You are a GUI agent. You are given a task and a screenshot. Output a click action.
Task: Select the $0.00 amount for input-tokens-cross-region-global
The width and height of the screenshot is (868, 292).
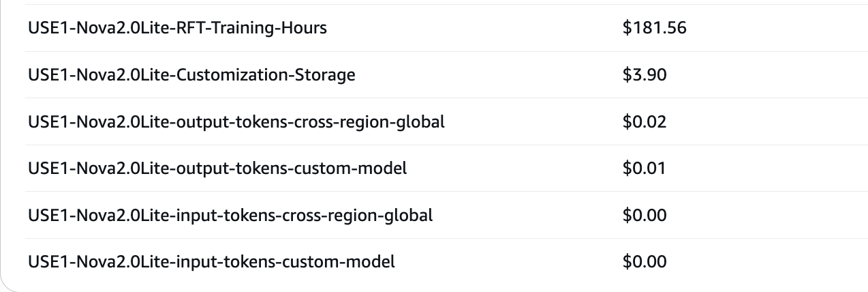[x=645, y=216]
